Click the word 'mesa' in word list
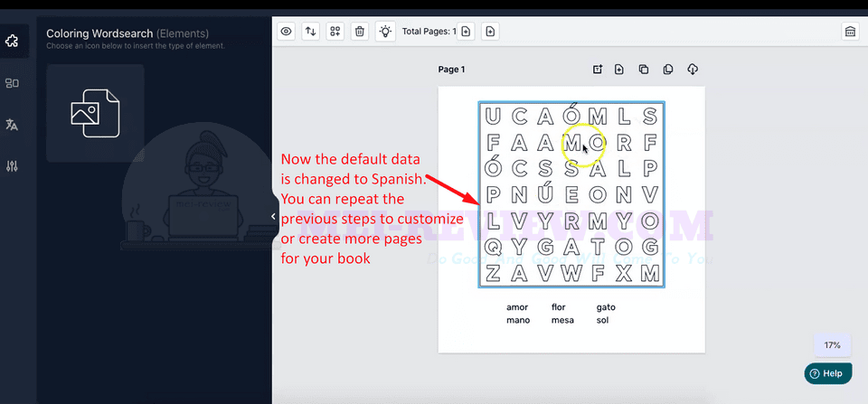This screenshot has height=404, width=868. click(x=562, y=321)
